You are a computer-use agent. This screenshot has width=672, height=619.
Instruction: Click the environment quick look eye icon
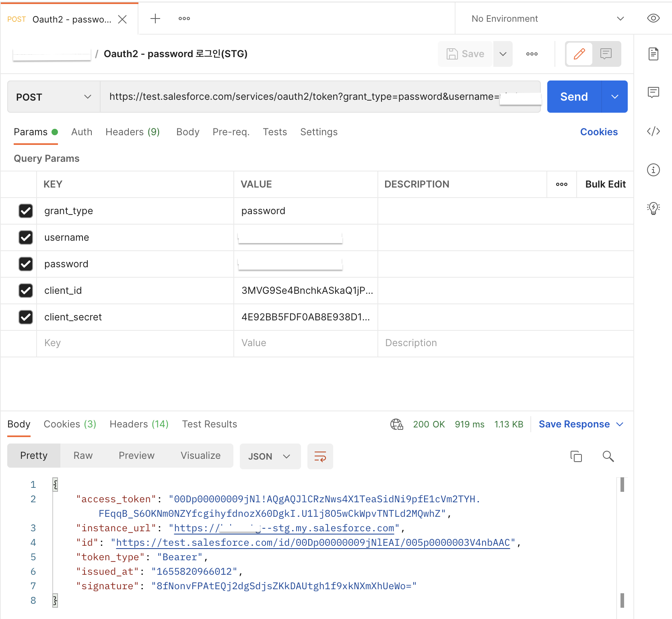(653, 19)
